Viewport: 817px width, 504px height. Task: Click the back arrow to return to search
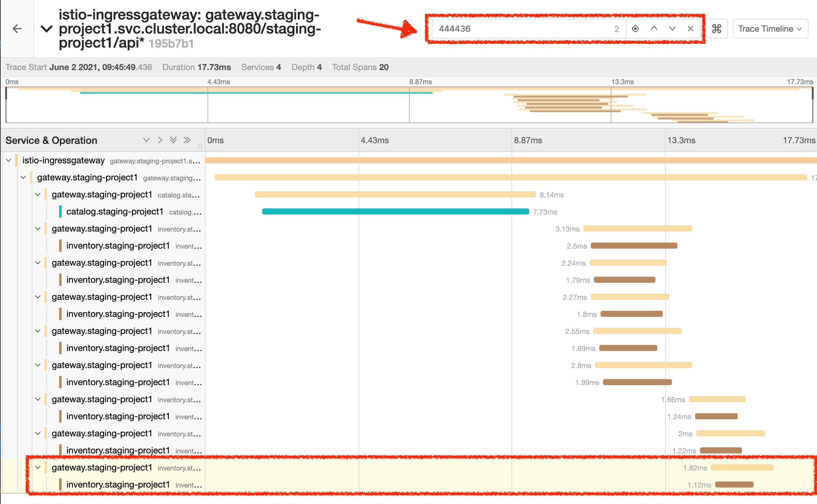click(x=17, y=29)
